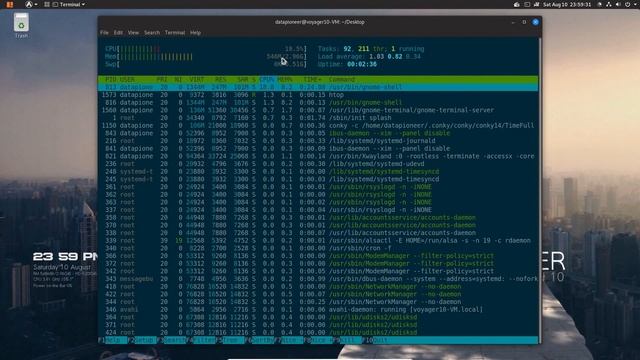Select the PID 364 udisksd row
The image size is (640, 360).
[x=318, y=317]
